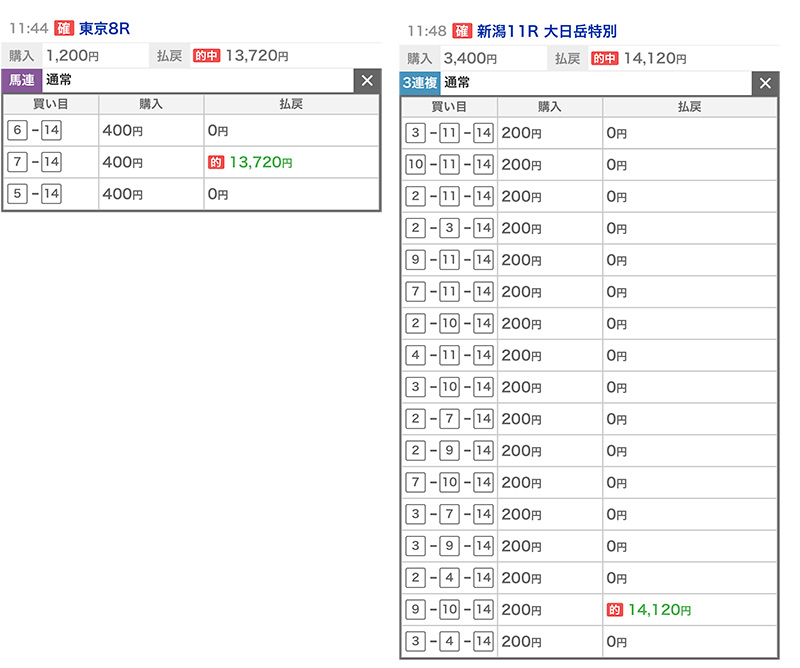Close the 馬連 bet panel
800x668 pixels.
[367, 81]
